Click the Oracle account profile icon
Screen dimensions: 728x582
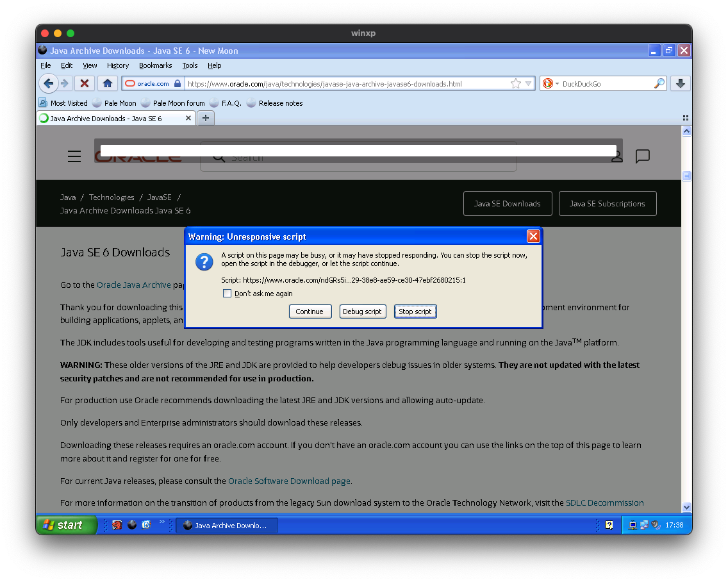616,158
